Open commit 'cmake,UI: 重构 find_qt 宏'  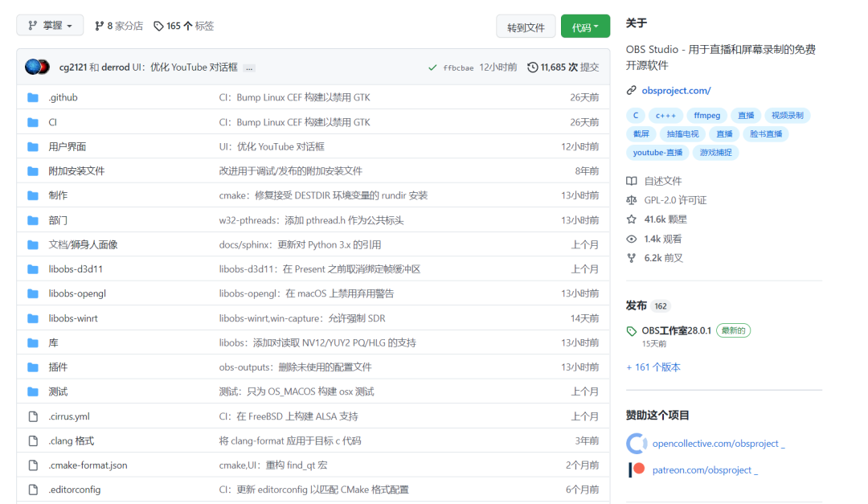pos(273,465)
